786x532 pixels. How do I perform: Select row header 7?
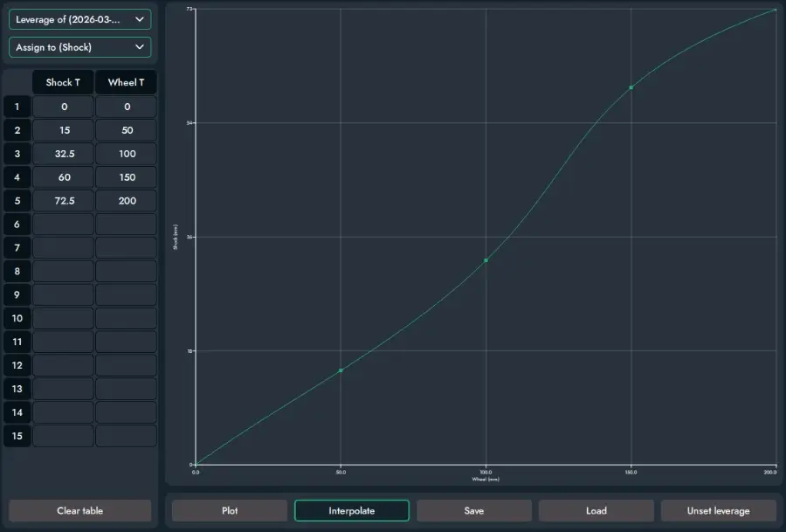[x=17, y=248]
